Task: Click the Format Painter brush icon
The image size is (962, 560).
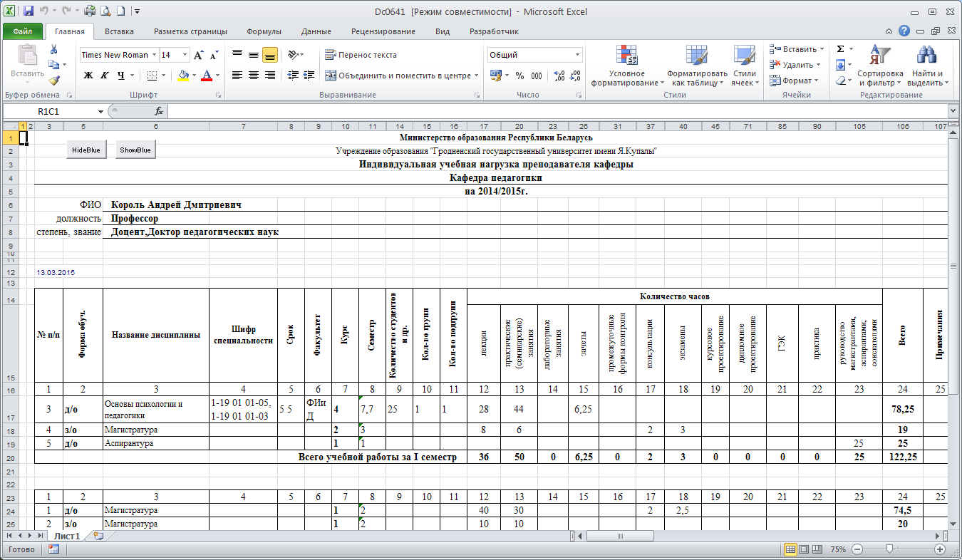Action: click(54, 81)
